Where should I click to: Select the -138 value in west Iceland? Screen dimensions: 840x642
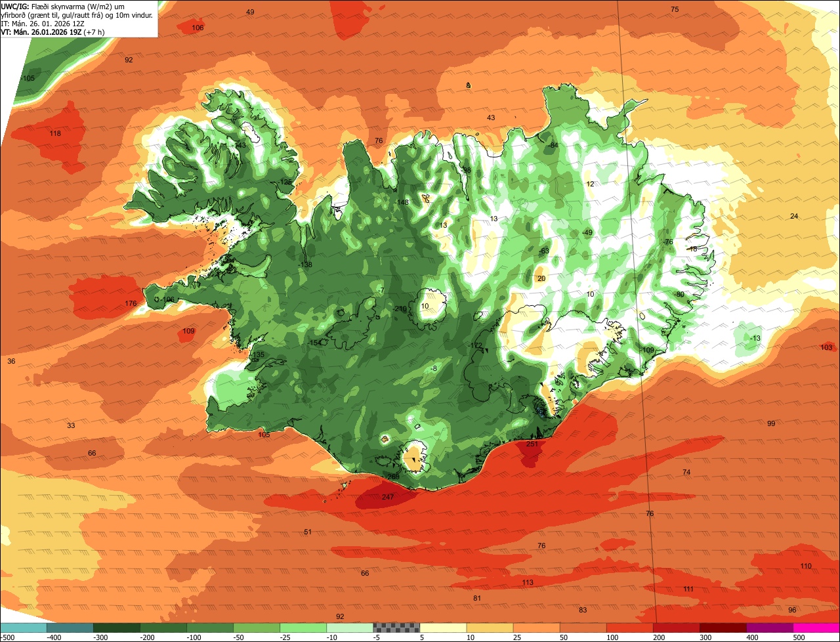coord(305,265)
